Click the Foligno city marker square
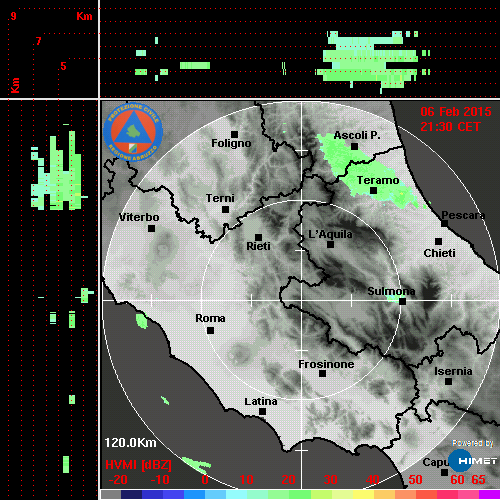This screenshot has height=500, width=500. point(234,134)
